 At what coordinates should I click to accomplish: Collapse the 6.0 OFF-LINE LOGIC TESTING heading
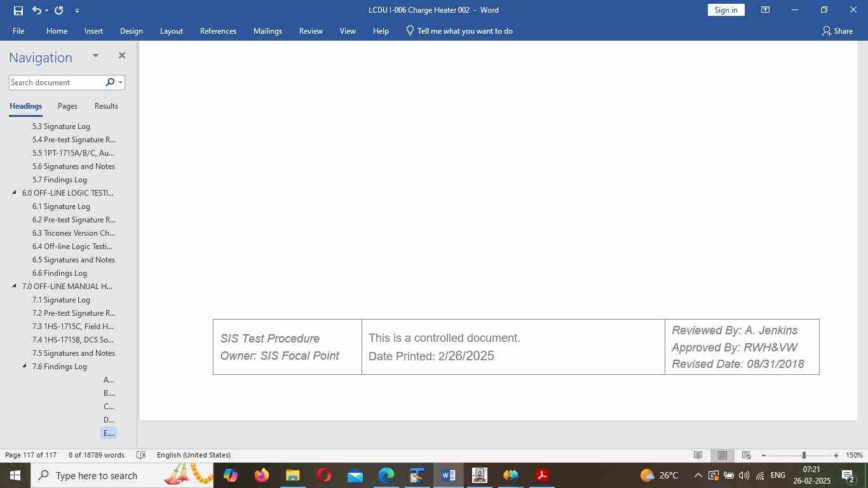[x=14, y=193]
